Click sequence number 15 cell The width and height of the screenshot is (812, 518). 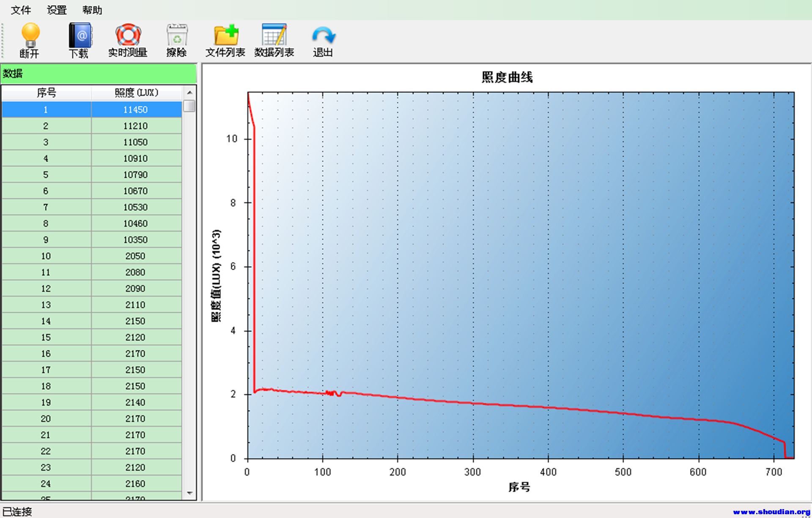point(46,337)
